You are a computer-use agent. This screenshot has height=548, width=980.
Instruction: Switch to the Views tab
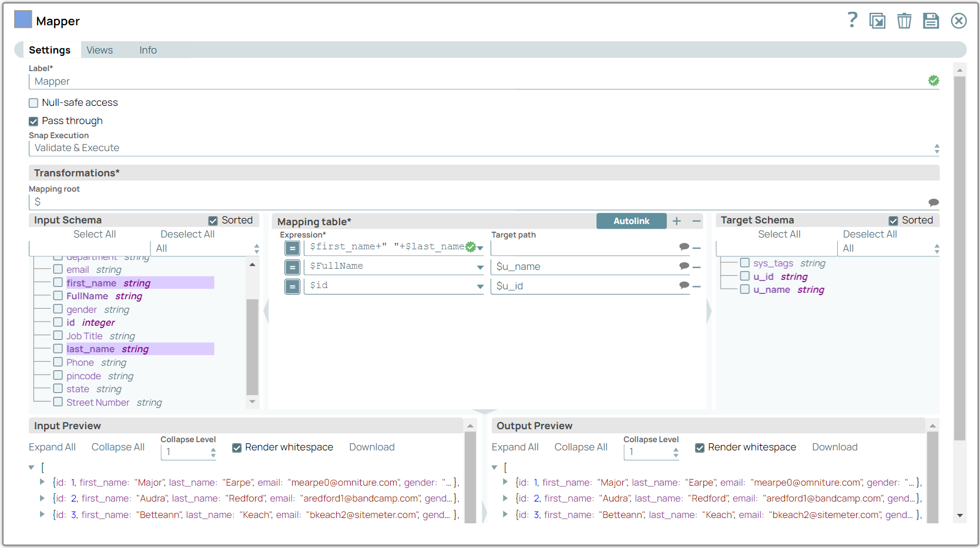99,50
